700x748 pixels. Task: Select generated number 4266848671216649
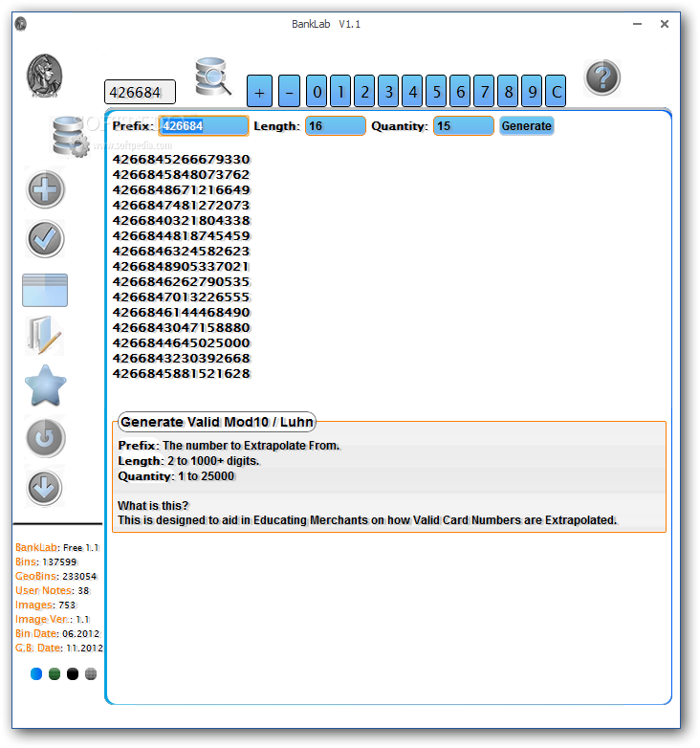pos(181,189)
